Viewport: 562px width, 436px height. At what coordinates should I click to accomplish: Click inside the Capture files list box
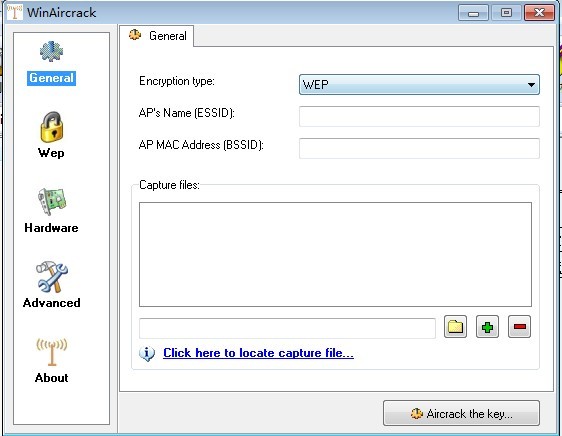[x=335, y=254]
